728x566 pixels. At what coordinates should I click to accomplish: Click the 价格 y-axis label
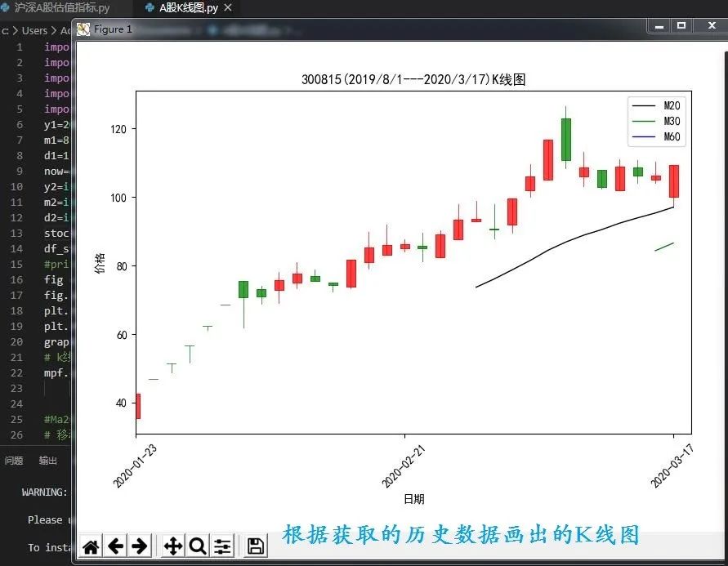pyautogui.click(x=100, y=263)
